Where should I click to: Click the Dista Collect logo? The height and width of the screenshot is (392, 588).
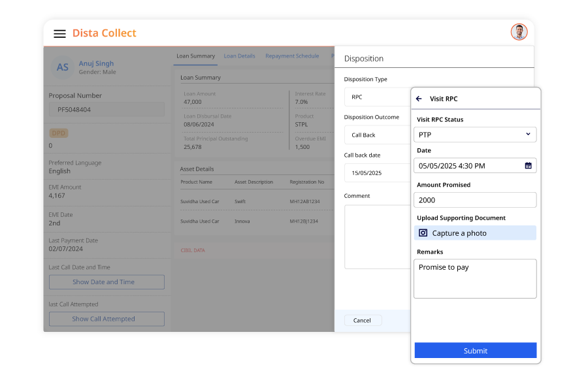point(105,33)
